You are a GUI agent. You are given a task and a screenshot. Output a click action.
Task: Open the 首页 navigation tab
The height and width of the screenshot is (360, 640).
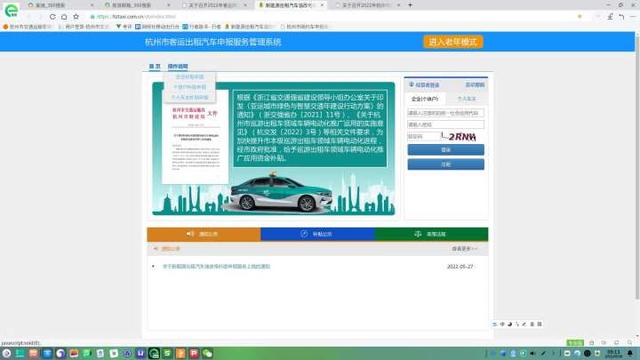[154, 66]
